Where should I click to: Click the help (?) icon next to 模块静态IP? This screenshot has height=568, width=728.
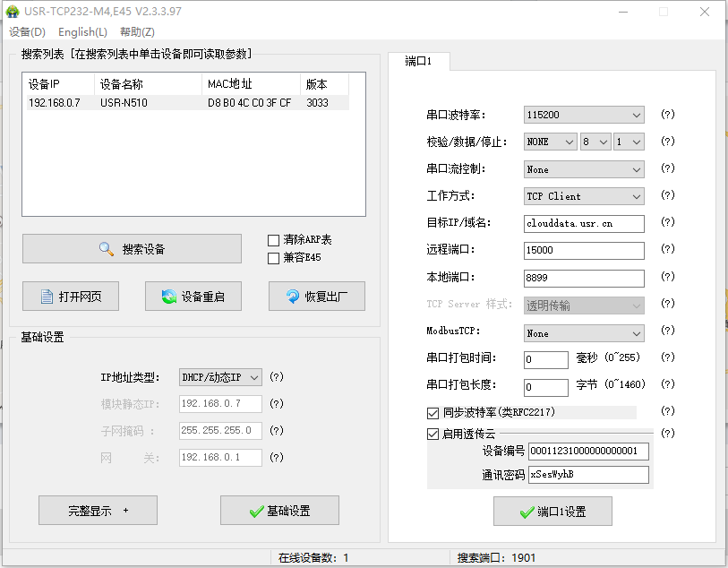click(x=277, y=403)
